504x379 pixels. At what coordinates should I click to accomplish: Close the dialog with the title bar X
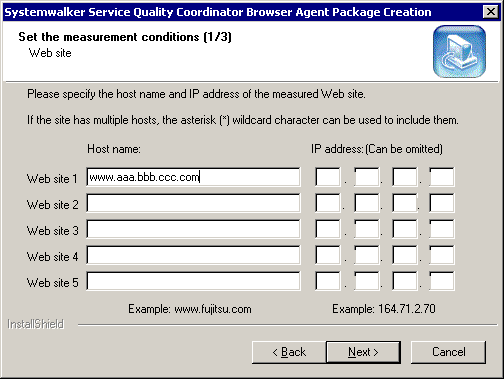point(491,12)
